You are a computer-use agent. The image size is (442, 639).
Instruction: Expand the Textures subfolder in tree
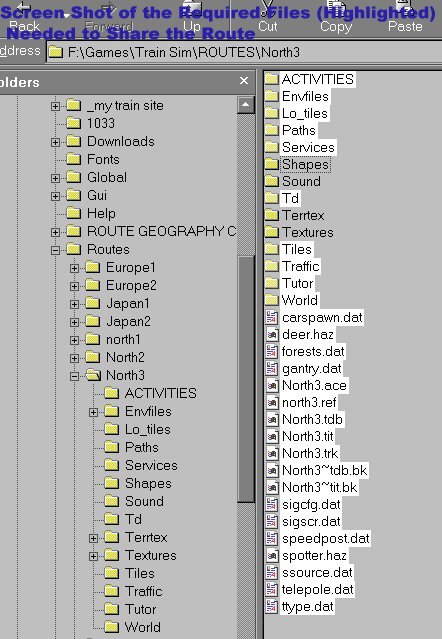(x=93, y=556)
